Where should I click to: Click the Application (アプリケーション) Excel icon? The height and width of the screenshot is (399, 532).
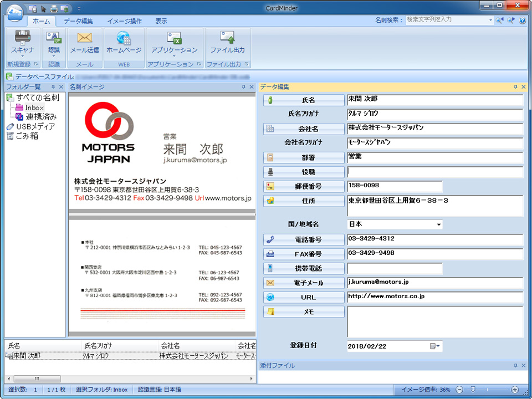pyautogui.click(x=174, y=39)
